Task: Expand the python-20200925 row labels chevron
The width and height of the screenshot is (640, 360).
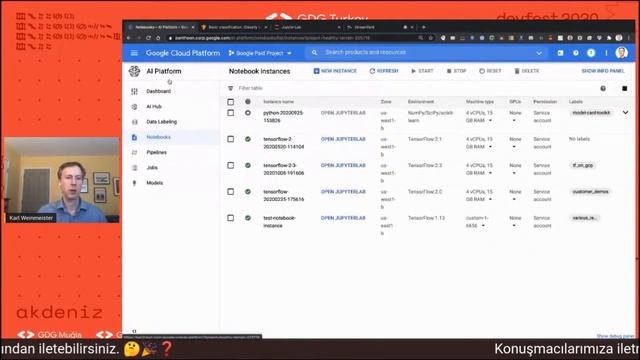Action: tap(625, 113)
